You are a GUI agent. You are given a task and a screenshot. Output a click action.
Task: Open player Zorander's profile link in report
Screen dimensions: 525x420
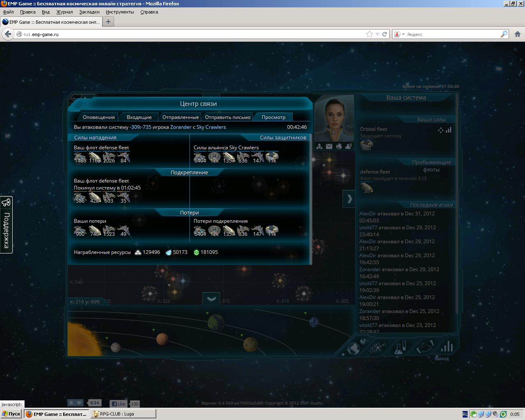(180, 127)
